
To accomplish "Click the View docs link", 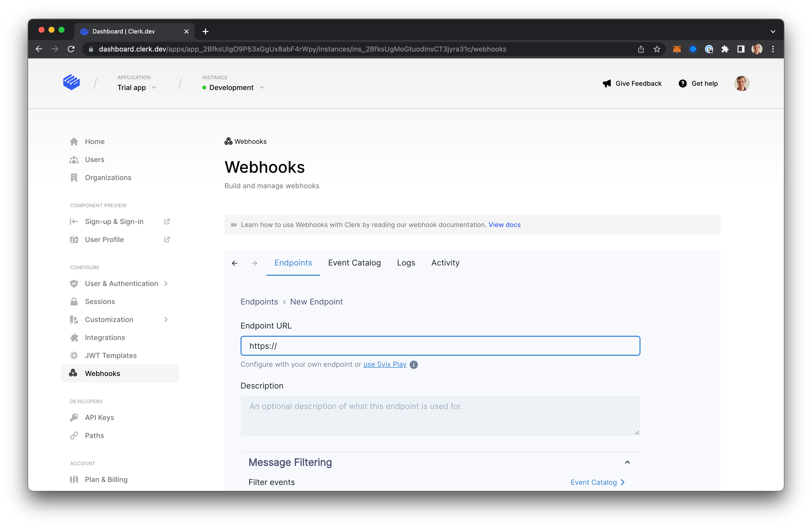I will 504,225.
